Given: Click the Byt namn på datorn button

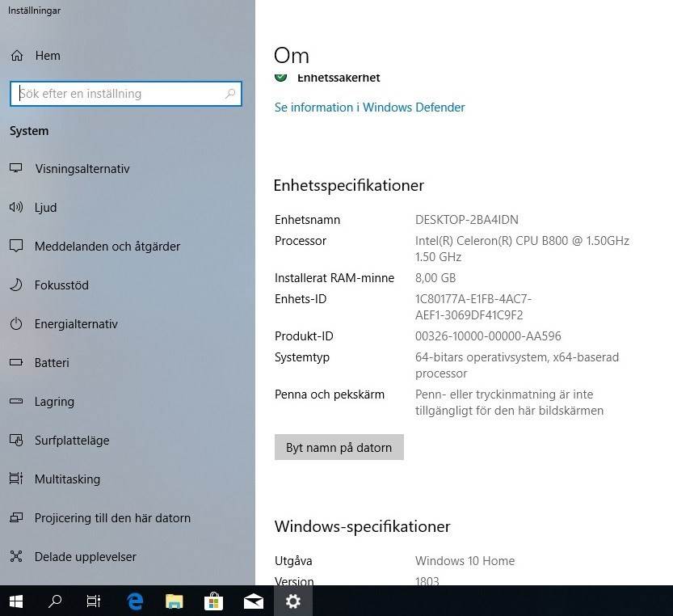Looking at the screenshot, I should pyautogui.click(x=339, y=447).
